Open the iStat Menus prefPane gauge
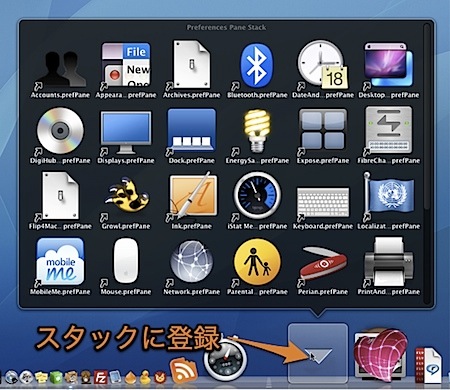 coord(257,196)
